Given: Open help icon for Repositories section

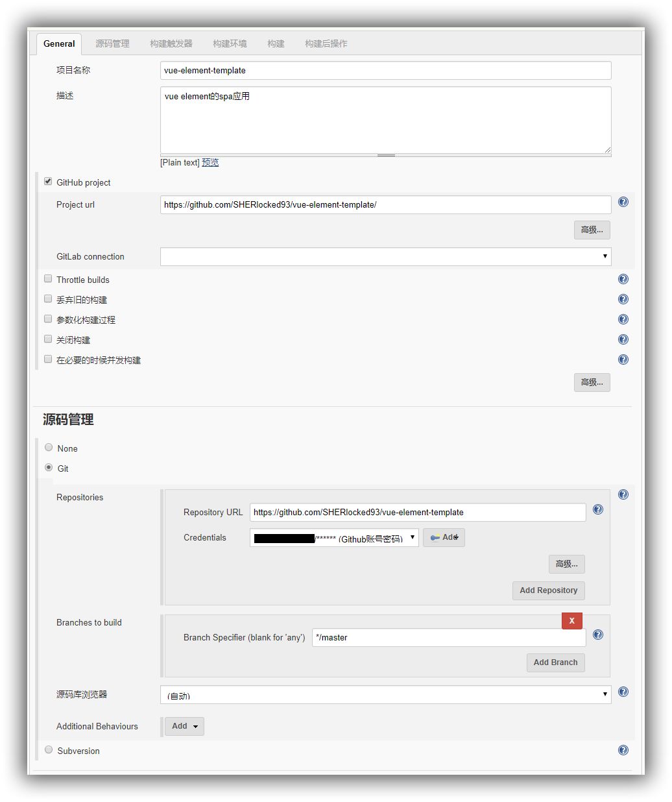Looking at the screenshot, I should pos(623,494).
